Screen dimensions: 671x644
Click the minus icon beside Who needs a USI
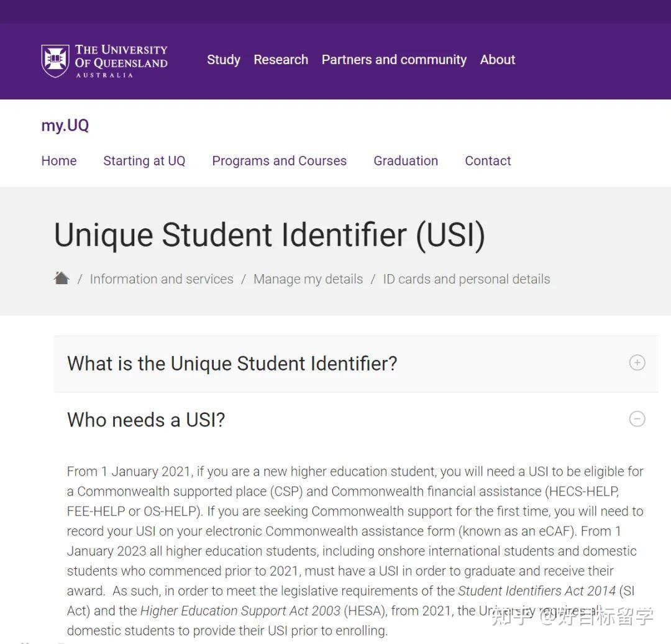coord(637,419)
